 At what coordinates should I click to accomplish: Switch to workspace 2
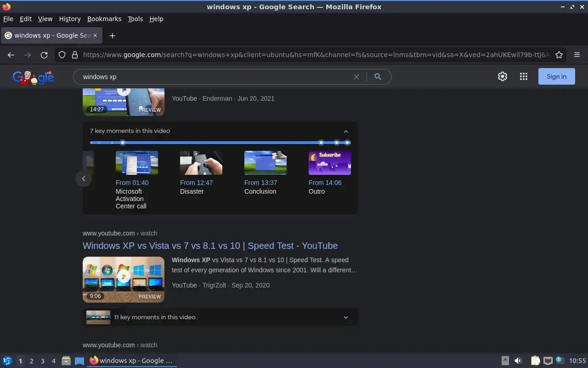[x=31, y=361]
